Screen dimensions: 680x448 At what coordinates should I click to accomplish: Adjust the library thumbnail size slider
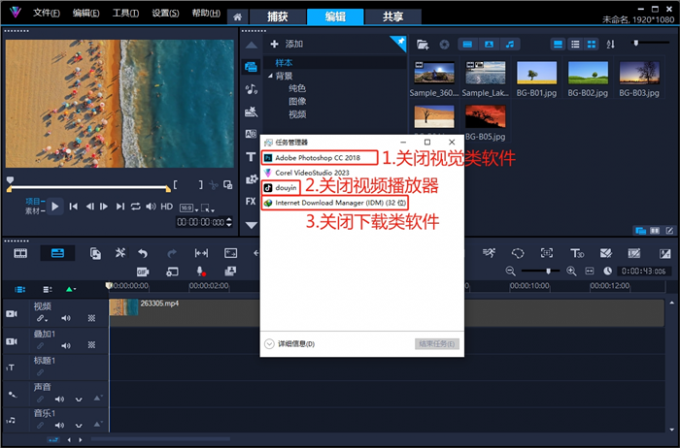636,43
